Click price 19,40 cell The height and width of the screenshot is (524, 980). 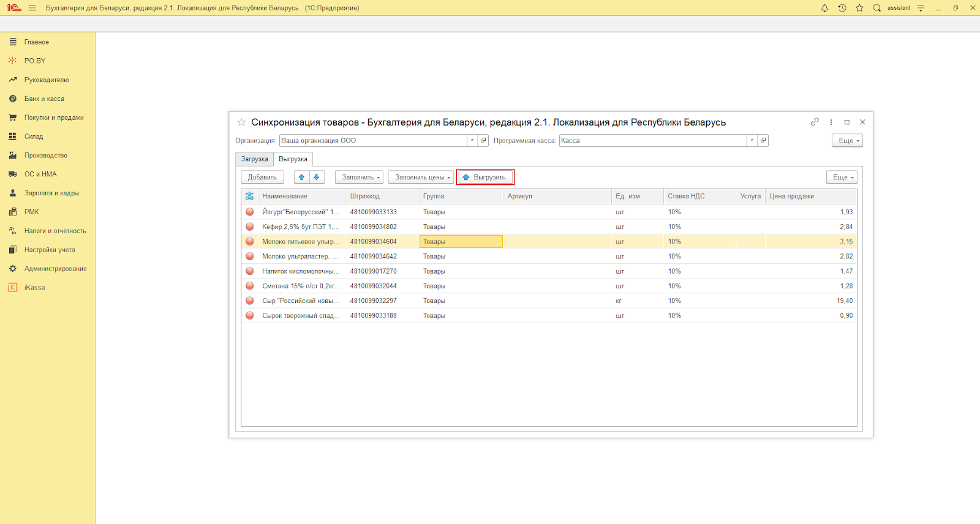[810, 301]
